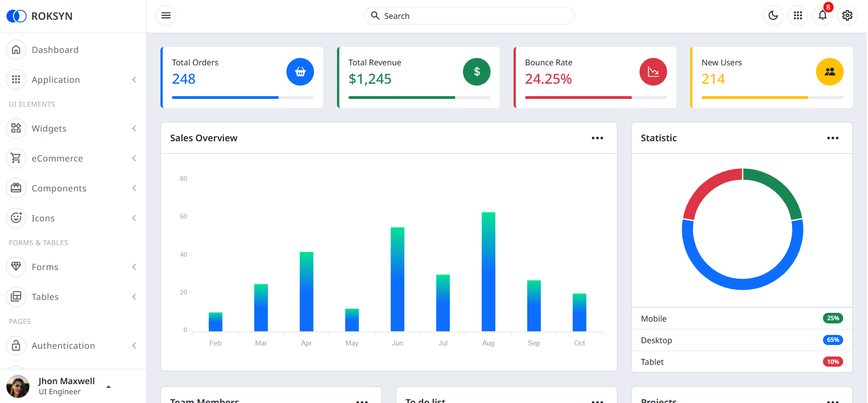This screenshot has width=868, height=403.
Task: Open the Forms menu item
Action: coord(73,267)
